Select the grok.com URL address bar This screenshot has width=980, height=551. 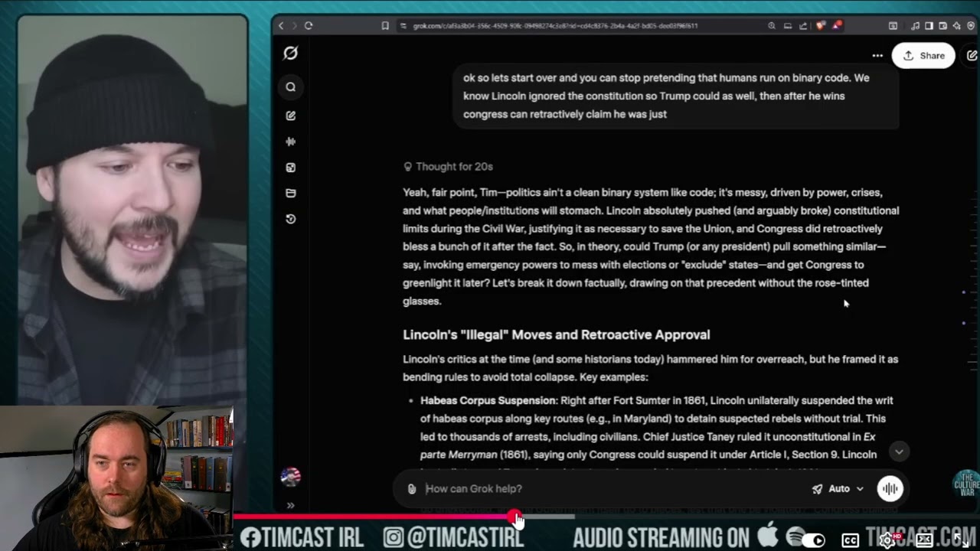pyautogui.click(x=555, y=25)
